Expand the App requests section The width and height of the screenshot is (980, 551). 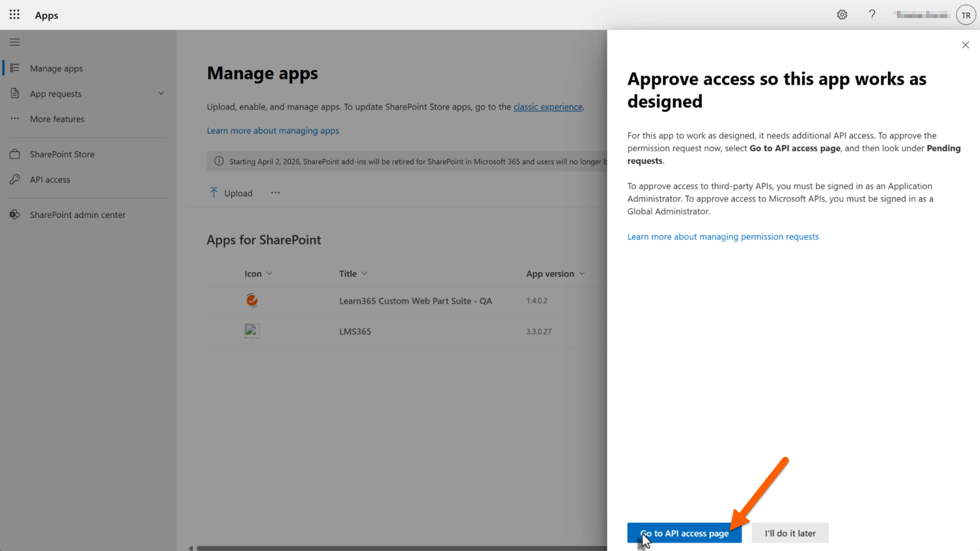coord(161,93)
